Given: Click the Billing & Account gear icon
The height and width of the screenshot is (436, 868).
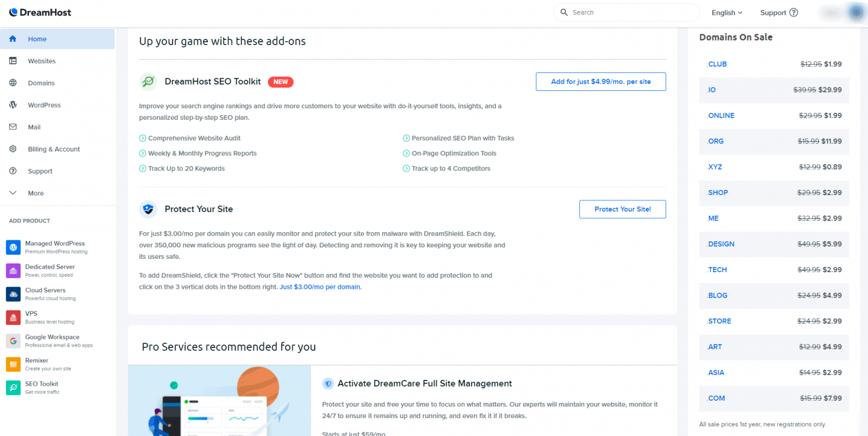Looking at the screenshot, I should 13,149.
